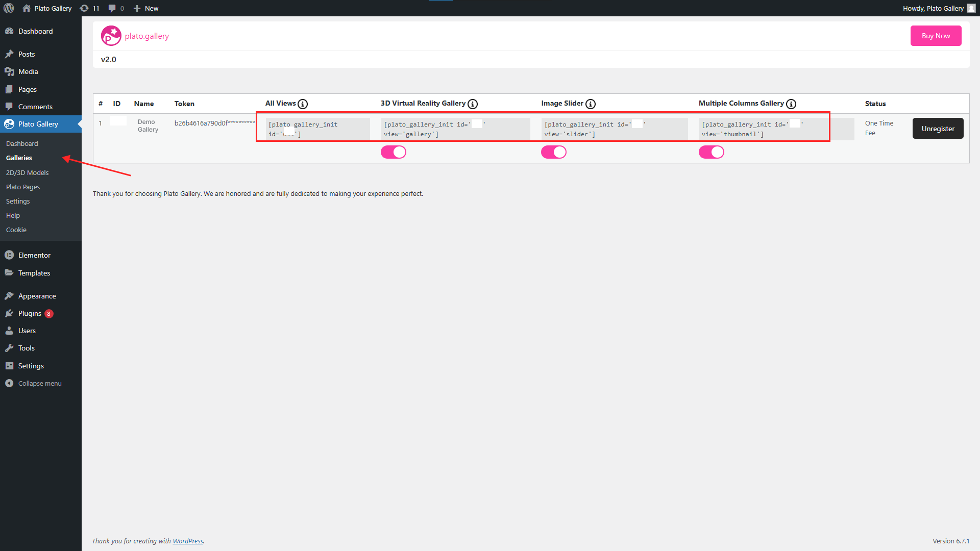Viewport: 980px width, 551px height.
Task: Open Elementor from the sidebar icon
Action: 9,255
